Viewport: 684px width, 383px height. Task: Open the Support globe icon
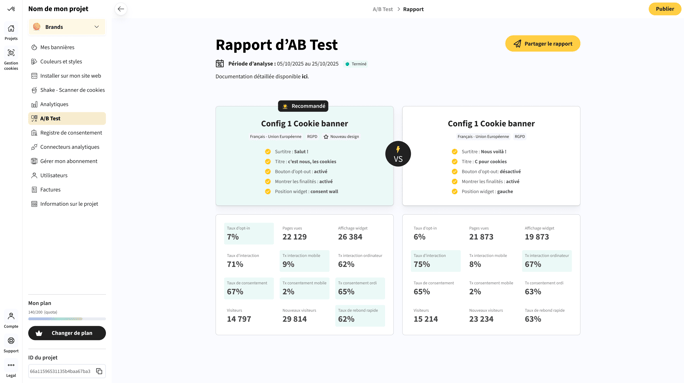pyautogui.click(x=11, y=344)
